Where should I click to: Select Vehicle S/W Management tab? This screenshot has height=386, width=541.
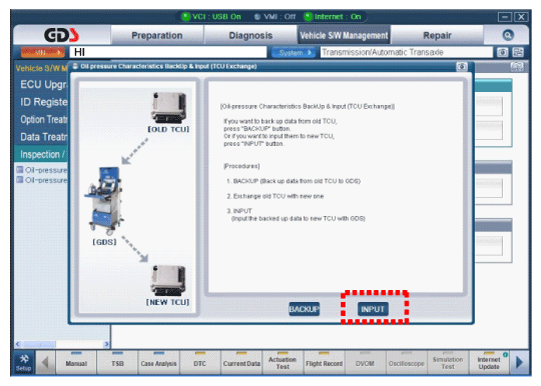click(x=344, y=36)
